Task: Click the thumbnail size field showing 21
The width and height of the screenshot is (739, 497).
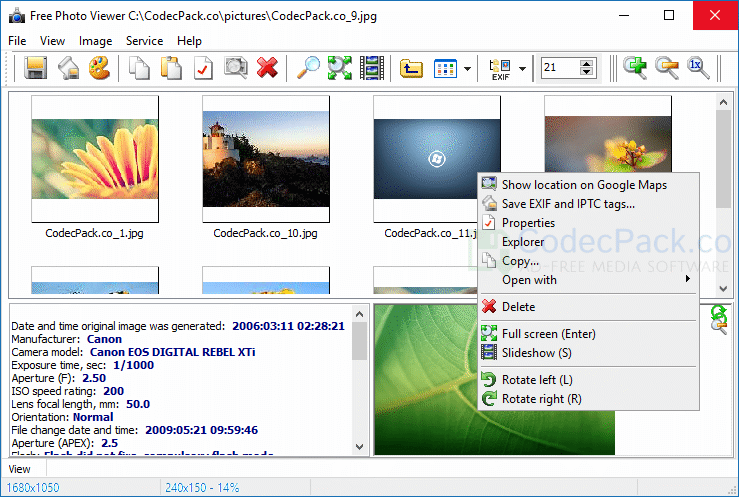Action: point(560,68)
